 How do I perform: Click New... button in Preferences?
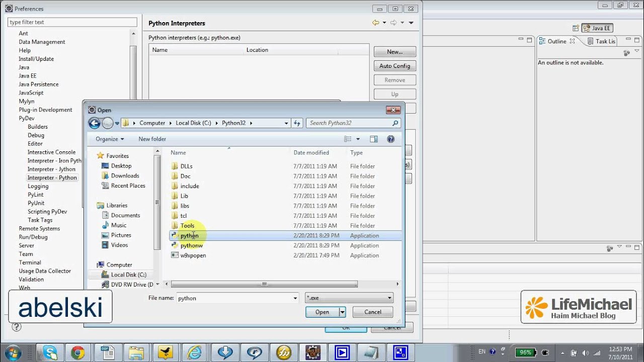point(395,52)
